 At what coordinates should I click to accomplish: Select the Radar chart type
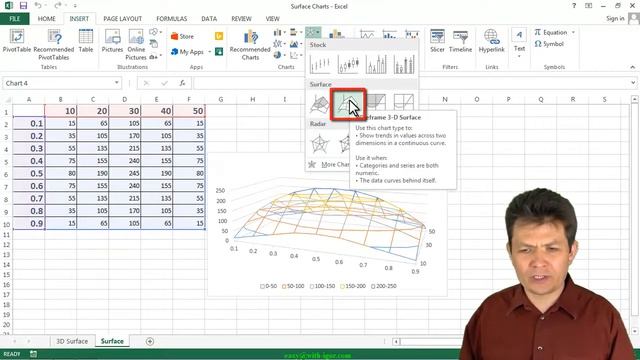click(320, 143)
